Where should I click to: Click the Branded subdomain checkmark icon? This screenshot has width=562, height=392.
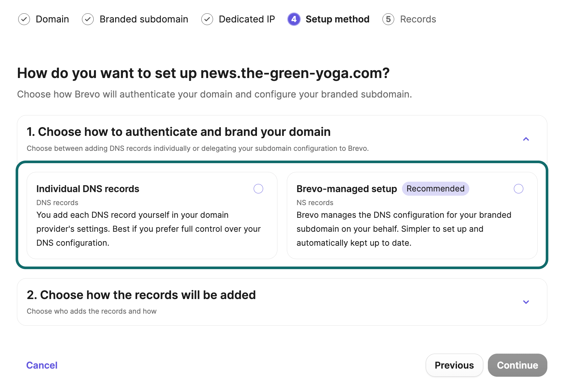[88, 19]
